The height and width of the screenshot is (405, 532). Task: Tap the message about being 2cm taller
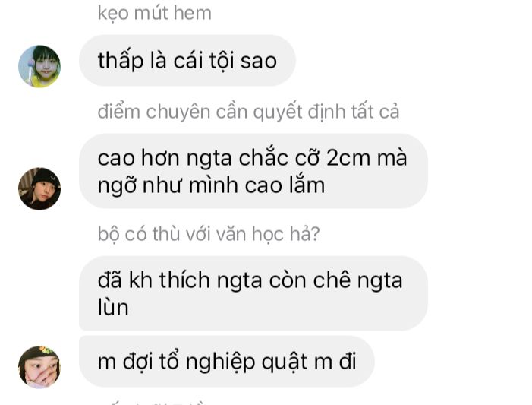[x=253, y=171]
